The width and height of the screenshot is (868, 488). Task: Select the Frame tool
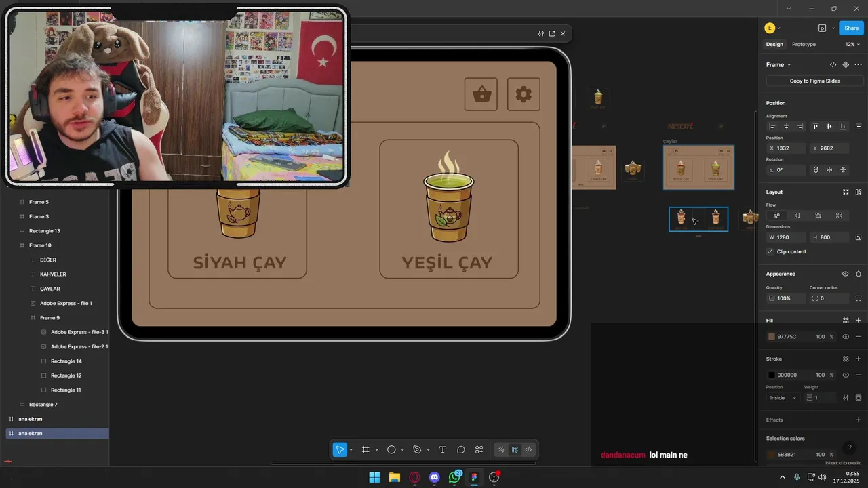(x=366, y=449)
